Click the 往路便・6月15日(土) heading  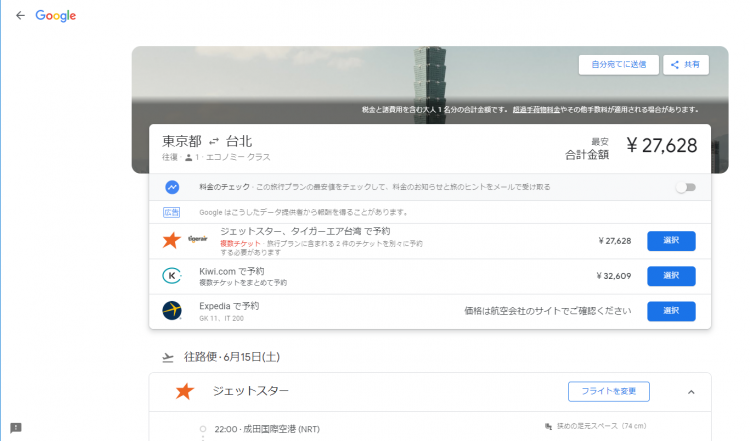[232, 357]
